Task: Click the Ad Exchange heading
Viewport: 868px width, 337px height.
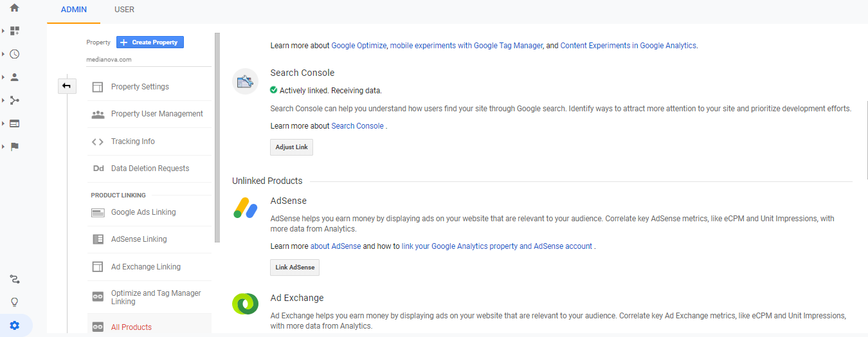Action: tap(297, 298)
